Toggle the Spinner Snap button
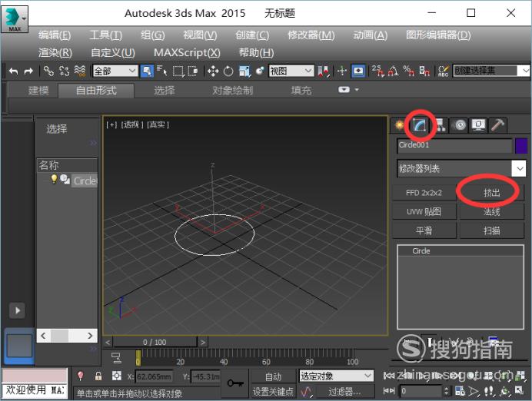Viewport: 532px width, 401px height. (x=424, y=71)
